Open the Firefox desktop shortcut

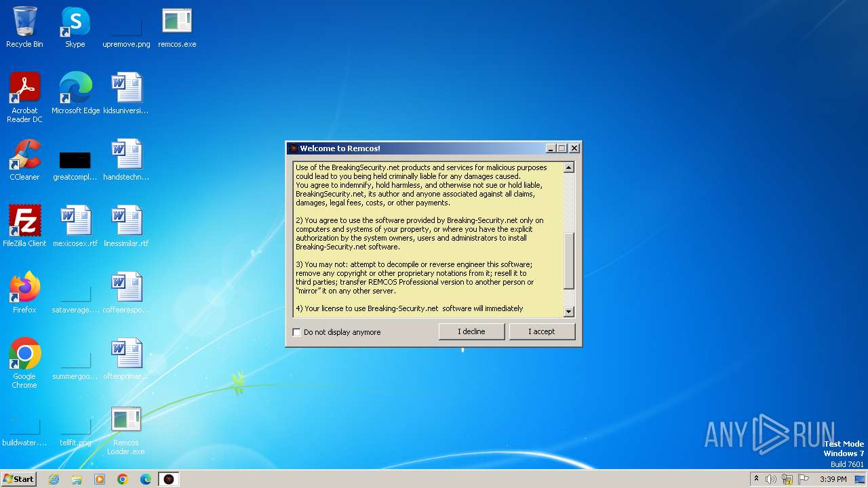pyautogui.click(x=24, y=293)
